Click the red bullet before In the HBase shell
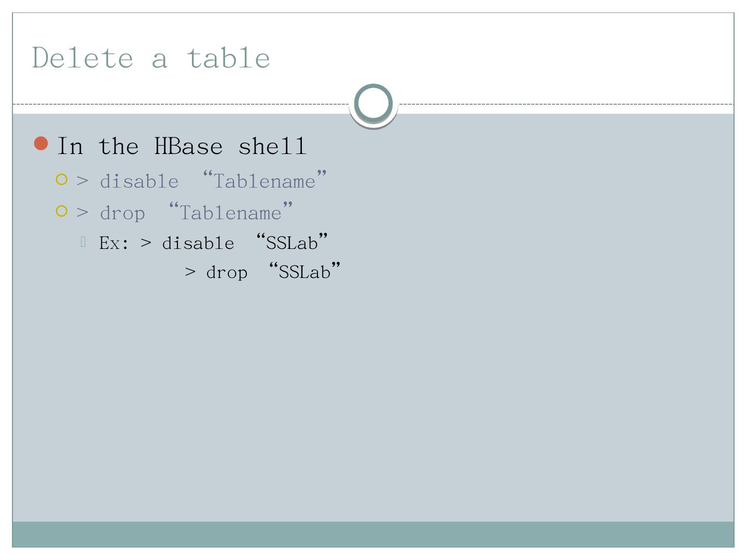The width and height of the screenshot is (747, 560). 41,144
